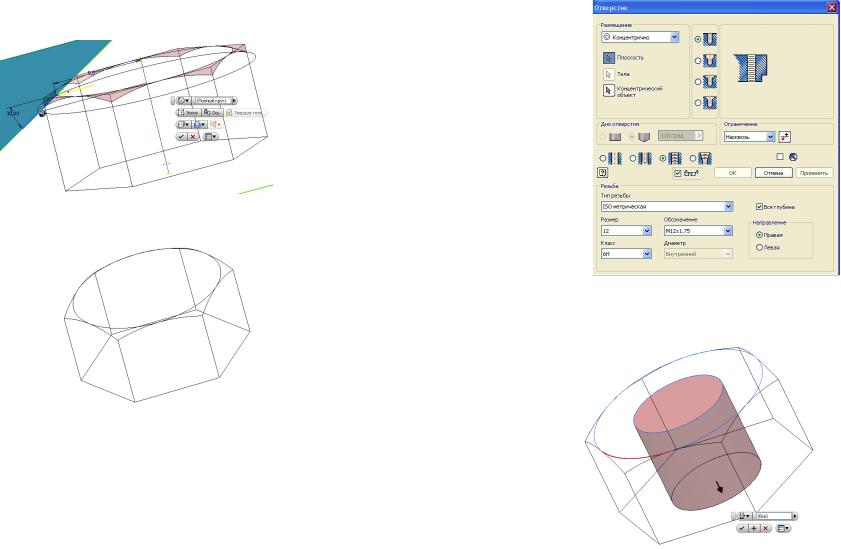The height and width of the screenshot is (549, 841).
Task: Select the Тела solid selector icon
Action: pyautogui.click(x=608, y=74)
